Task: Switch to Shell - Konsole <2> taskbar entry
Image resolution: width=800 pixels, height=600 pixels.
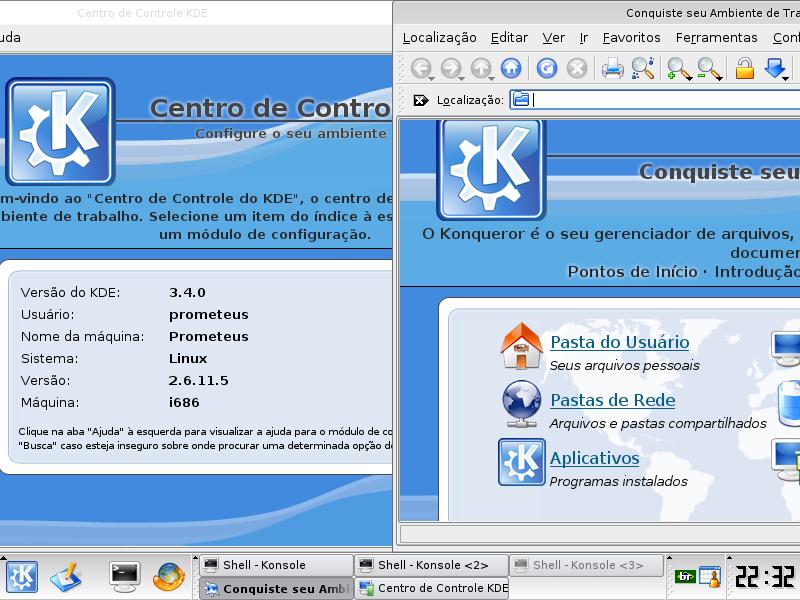Action: 432,565
